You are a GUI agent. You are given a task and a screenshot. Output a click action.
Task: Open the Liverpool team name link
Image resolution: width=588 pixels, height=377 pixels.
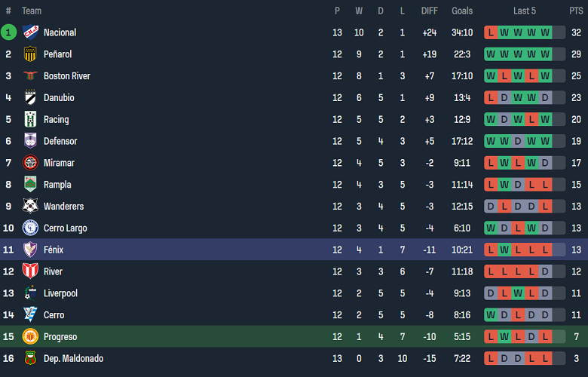click(60, 293)
